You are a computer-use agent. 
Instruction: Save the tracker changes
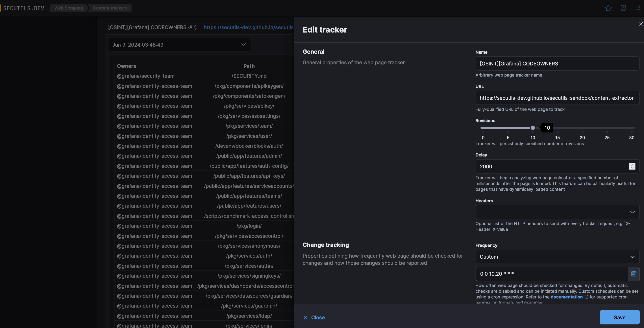coord(620,317)
